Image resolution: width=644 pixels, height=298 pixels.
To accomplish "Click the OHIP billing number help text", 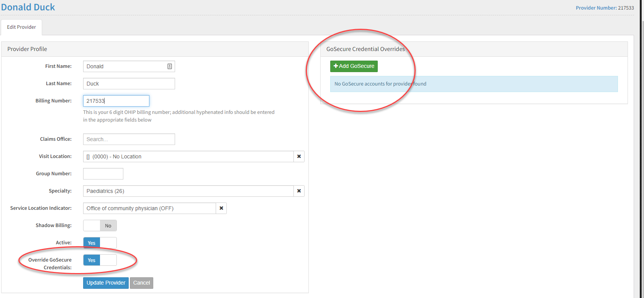I will coord(179,116).
